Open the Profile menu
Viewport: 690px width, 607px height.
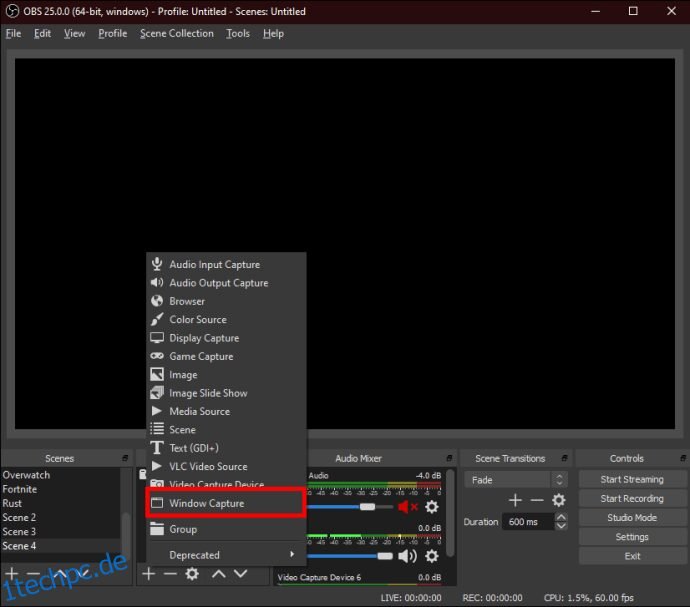point(113,33)
